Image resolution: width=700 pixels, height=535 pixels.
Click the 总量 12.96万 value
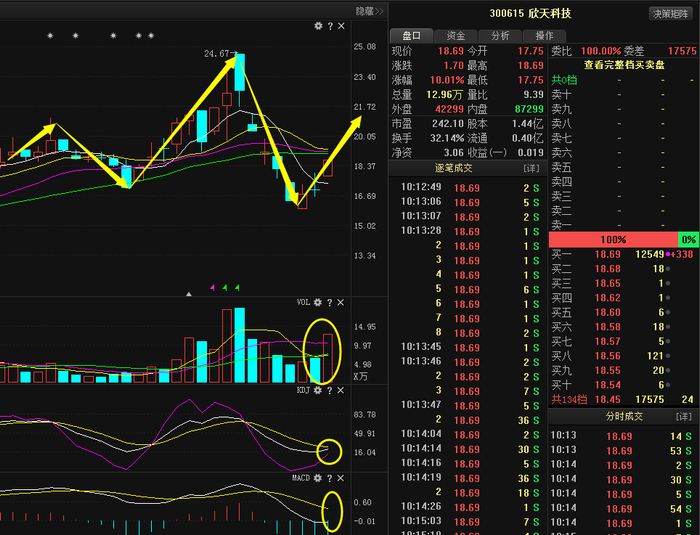pyautogui.click(x=444, y=95)
